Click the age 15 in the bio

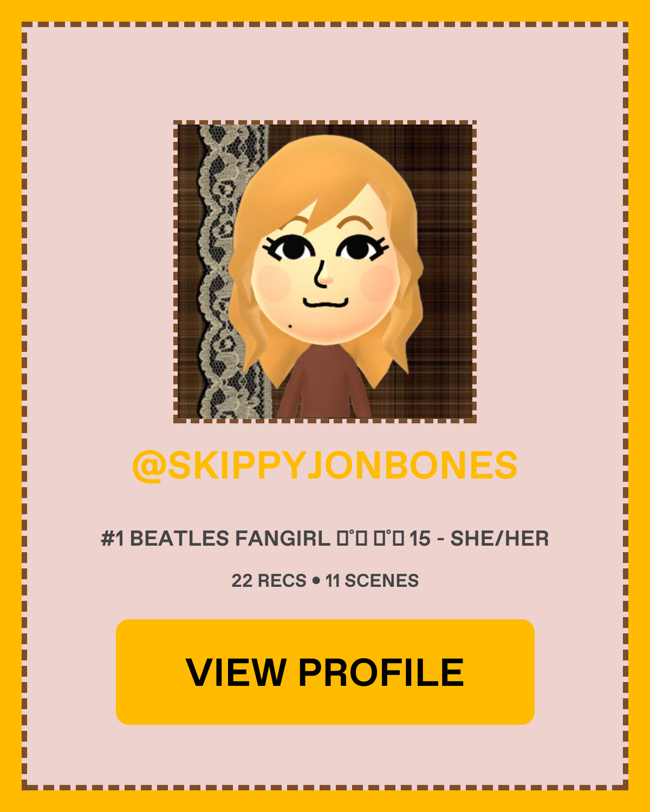(x=420, y=539)
